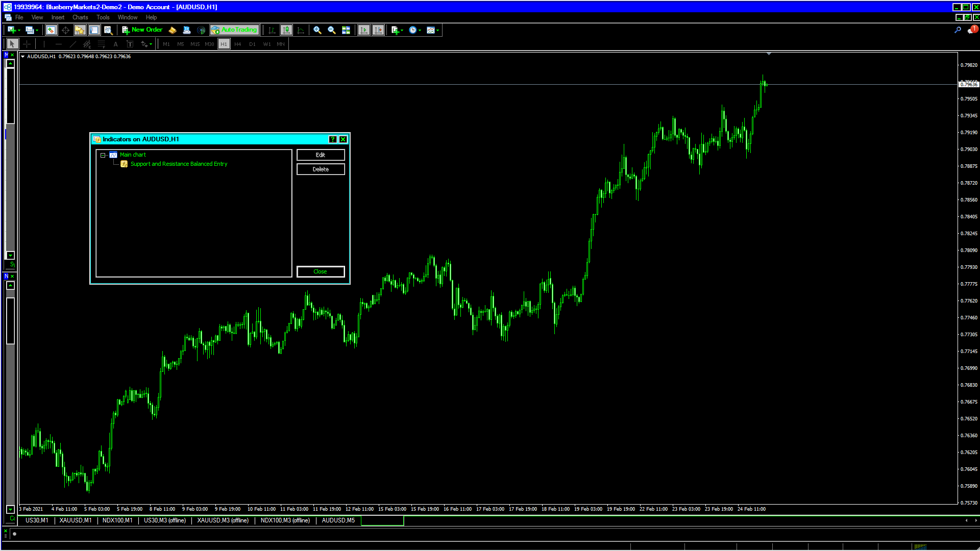Image resolution: width=980 pixels, height=551 pixels.
Task: Toggle chart auto scroll button
Action: coord(363,30)
